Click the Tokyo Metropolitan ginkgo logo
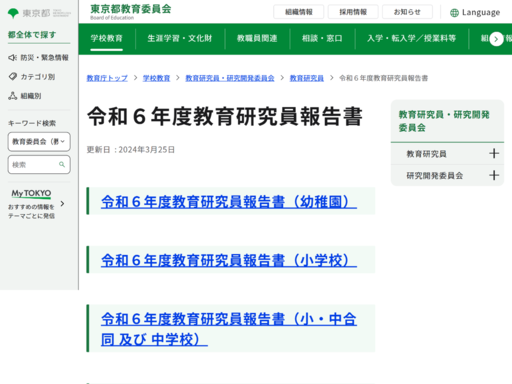 [13, 13]
